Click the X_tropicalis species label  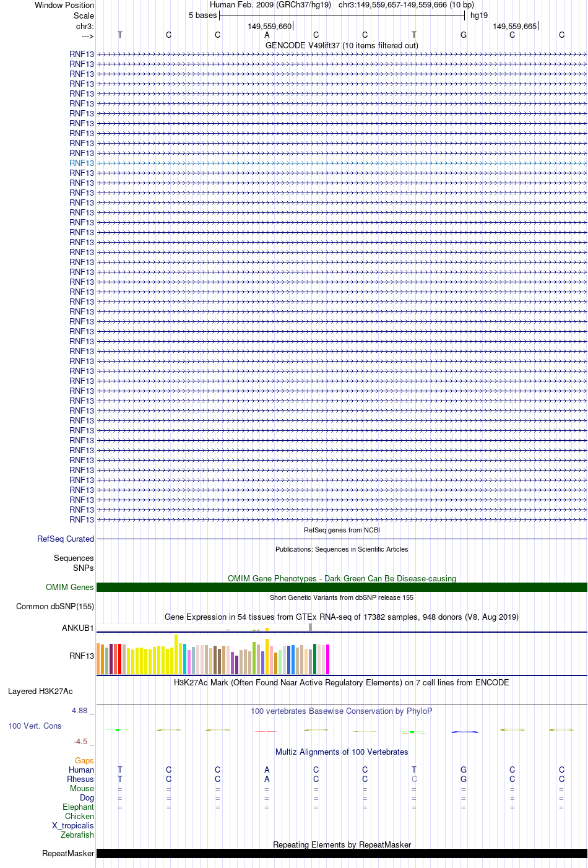[73, 825]
